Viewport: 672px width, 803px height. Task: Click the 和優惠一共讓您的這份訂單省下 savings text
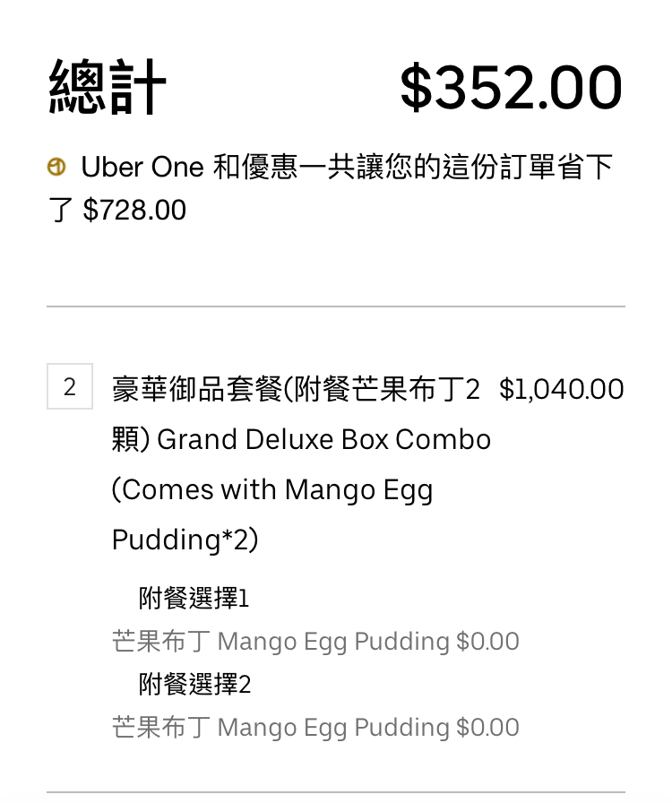[x=412, y=167]
